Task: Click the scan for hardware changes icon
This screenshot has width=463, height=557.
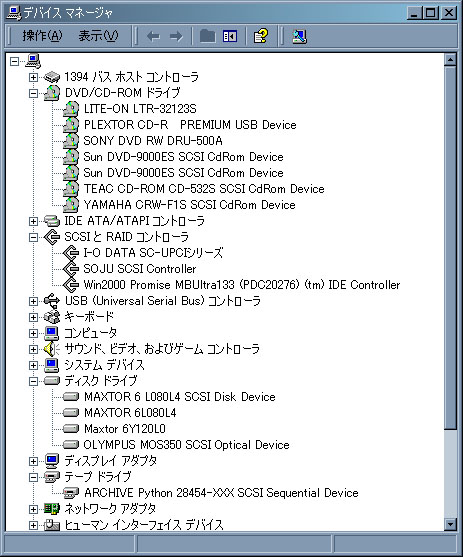Action: (299, 36)
